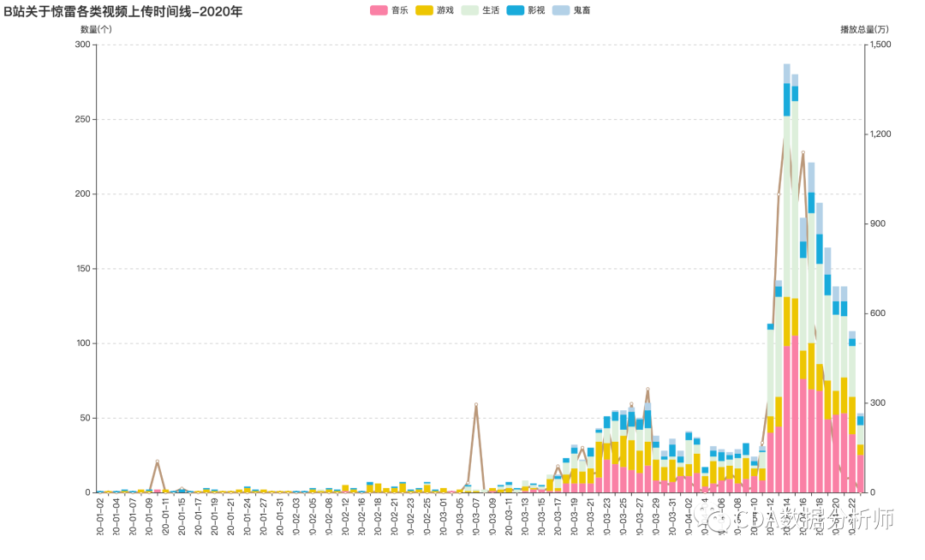Click the 150 tick on the left axis
The width and height of the screenshot is (925, 560).
(82, 268)
